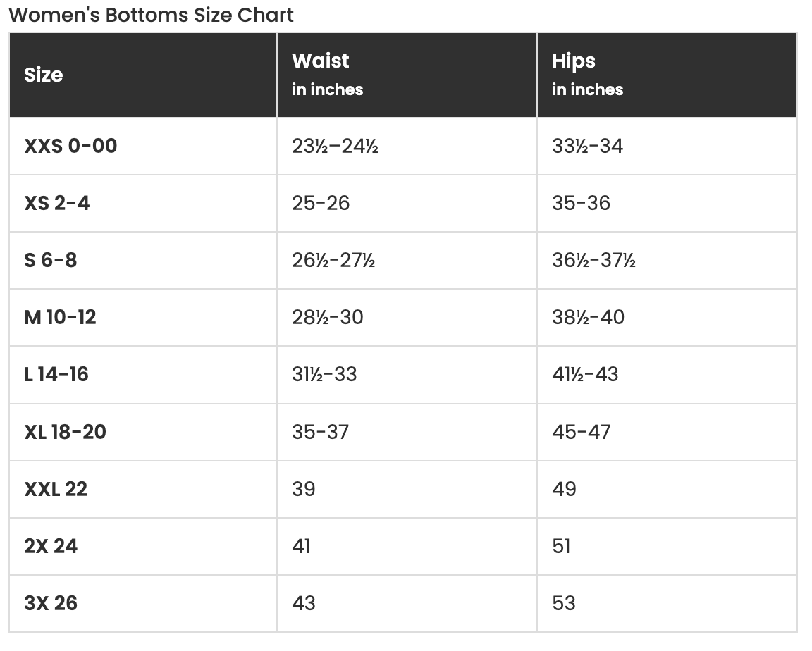Click the XL 18-20 size label
This screenshot has height=651, width=812.
65,431
